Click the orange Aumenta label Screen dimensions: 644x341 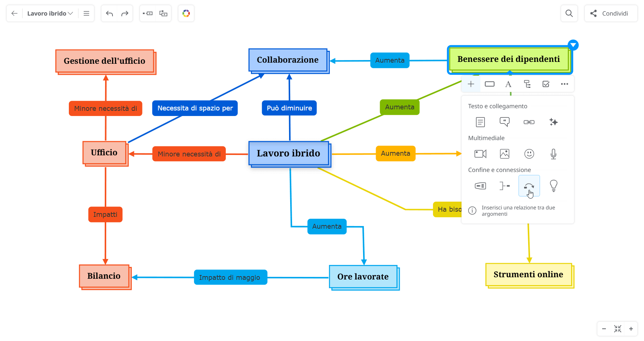396,153
